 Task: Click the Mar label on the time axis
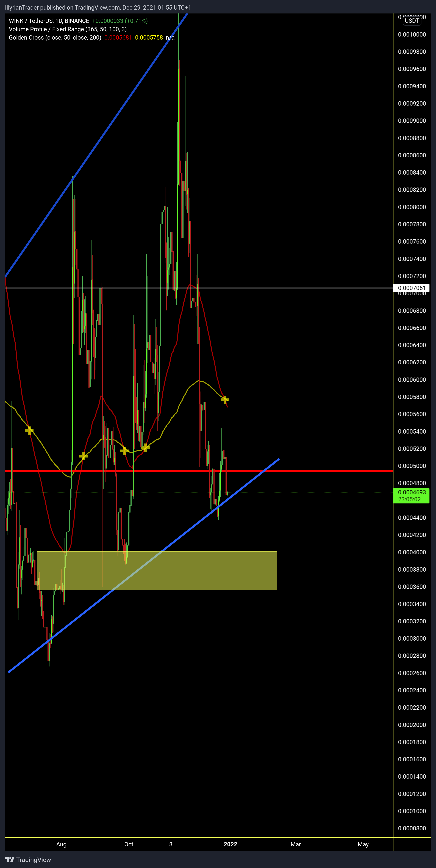coord(296,844)
